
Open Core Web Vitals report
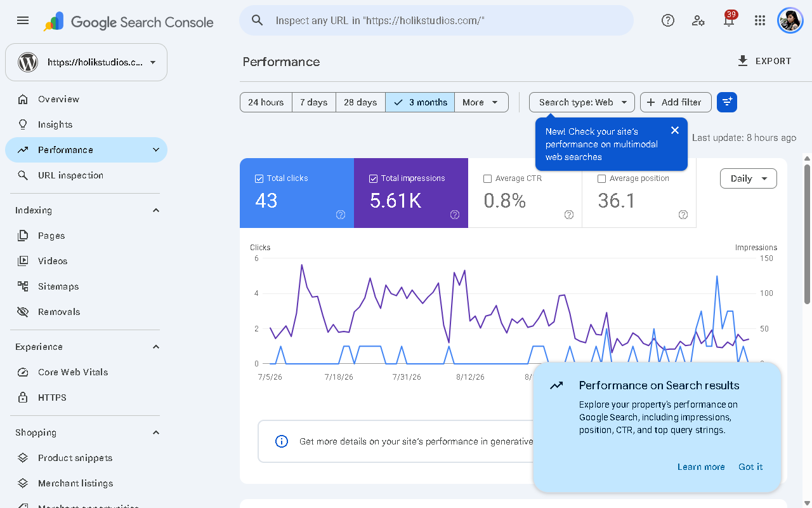coord(86,372)
